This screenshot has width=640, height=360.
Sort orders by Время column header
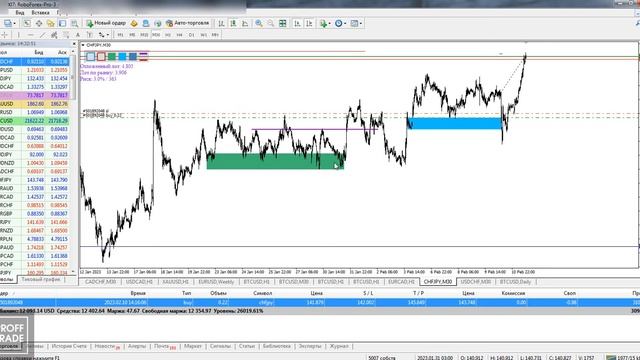(x=138, y=293)
